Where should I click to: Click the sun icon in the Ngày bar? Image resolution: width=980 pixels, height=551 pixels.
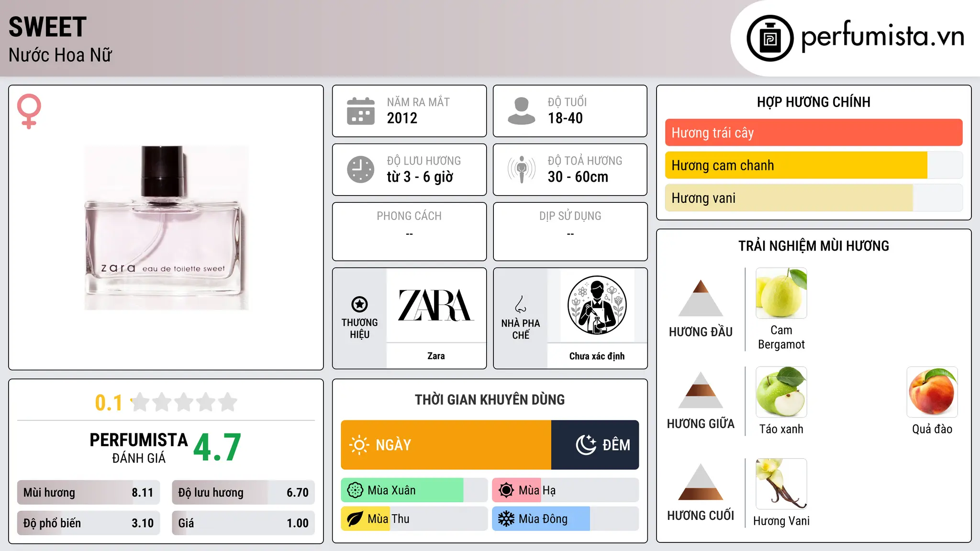pos(359,445)
